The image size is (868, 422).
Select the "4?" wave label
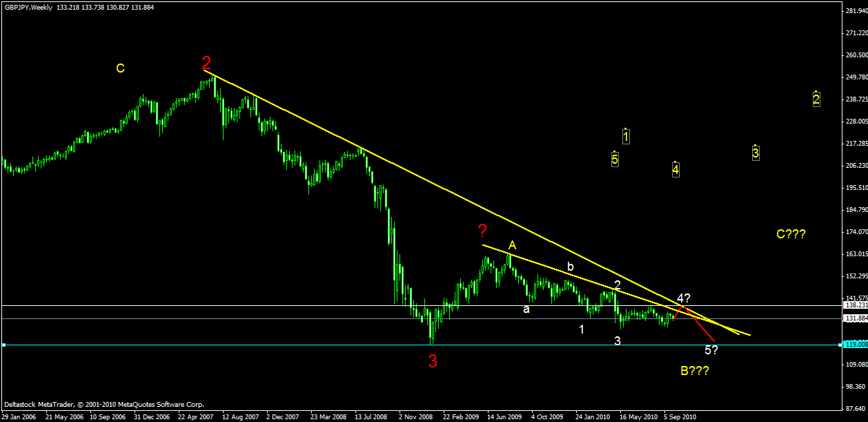pyautogui.click(x=684, y=298)
